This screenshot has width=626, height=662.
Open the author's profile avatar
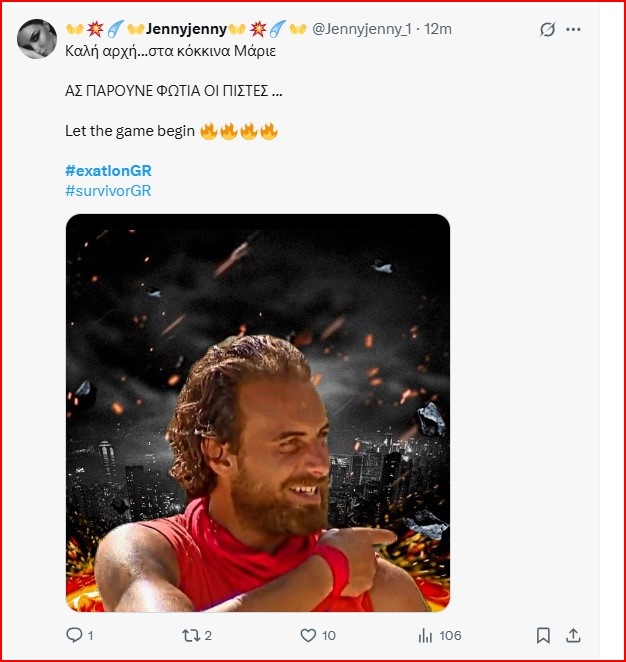37,38
